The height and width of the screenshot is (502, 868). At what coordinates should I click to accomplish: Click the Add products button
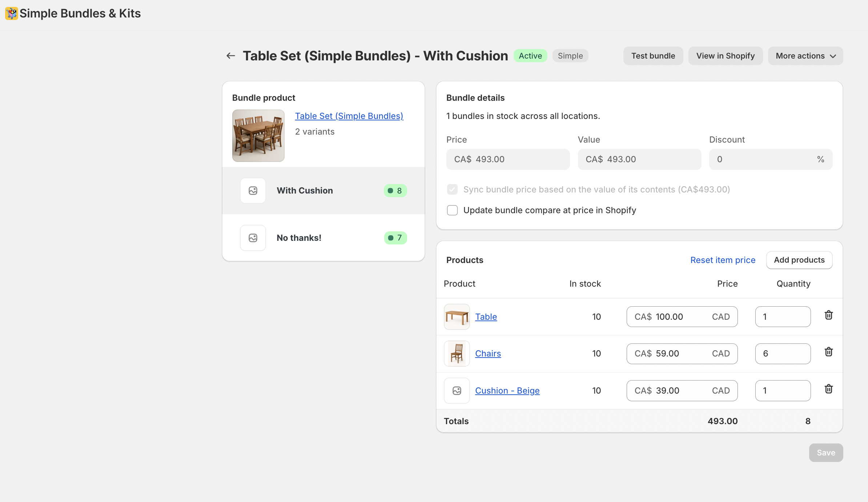pyautogui.click(x=799, y=260)
